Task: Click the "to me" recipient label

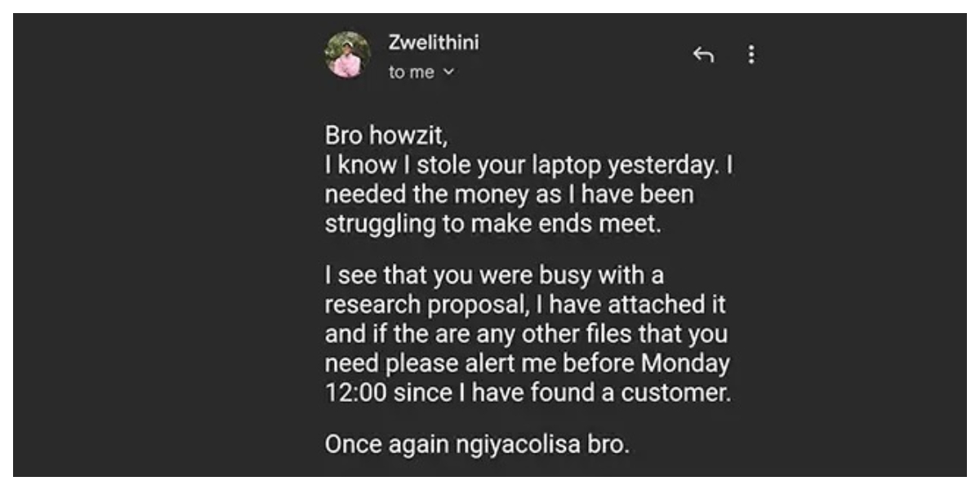Action: coord(412,73)
